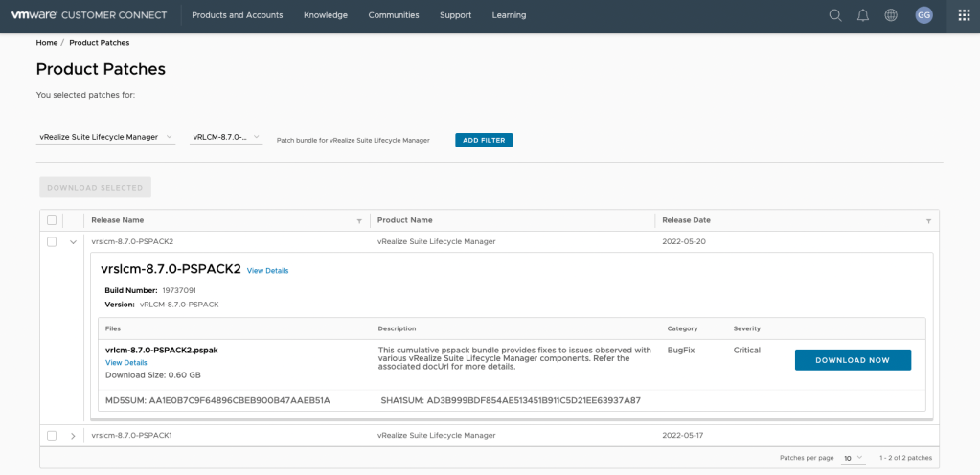Click the Download Size 0.60 GB text
This screenshot has width=980, height=475.
coord(153,375)
